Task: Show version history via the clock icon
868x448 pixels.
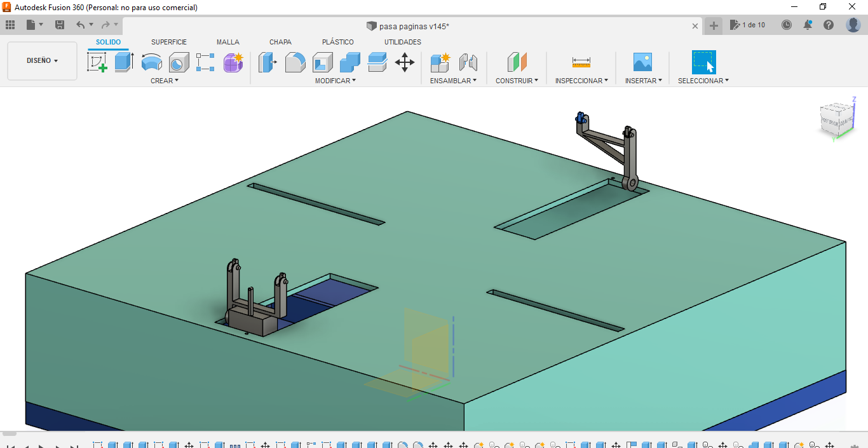Action: click(x=787, y=24)
